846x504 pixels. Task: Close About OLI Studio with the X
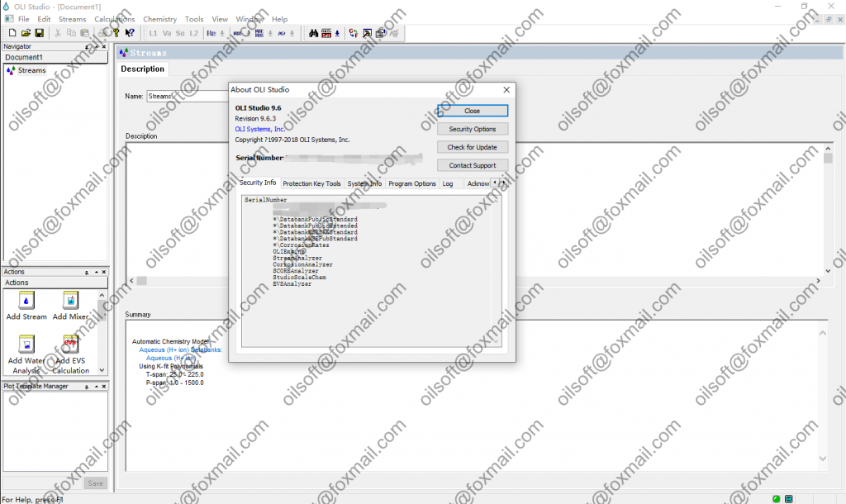[x=506, y=89]
